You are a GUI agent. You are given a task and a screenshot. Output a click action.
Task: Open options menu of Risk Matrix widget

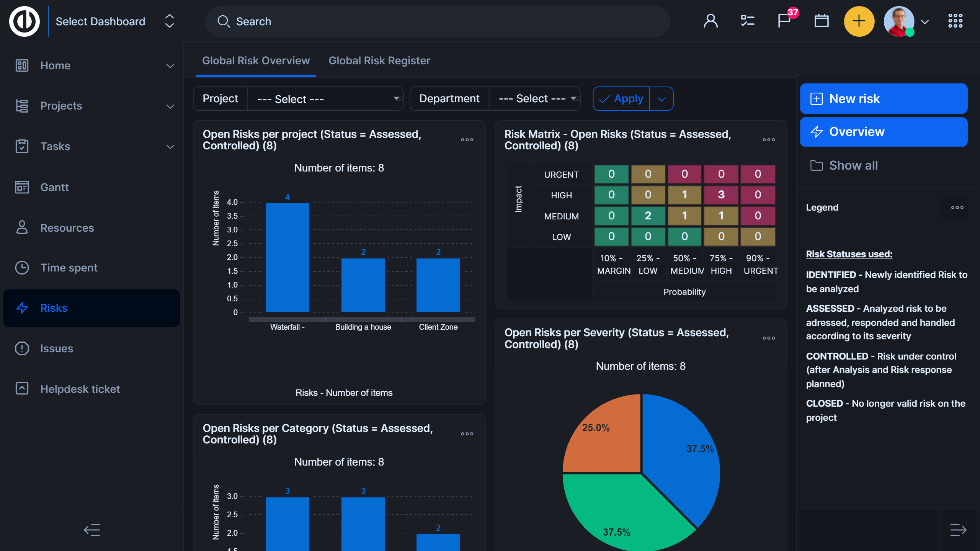[x=768, y=140]
